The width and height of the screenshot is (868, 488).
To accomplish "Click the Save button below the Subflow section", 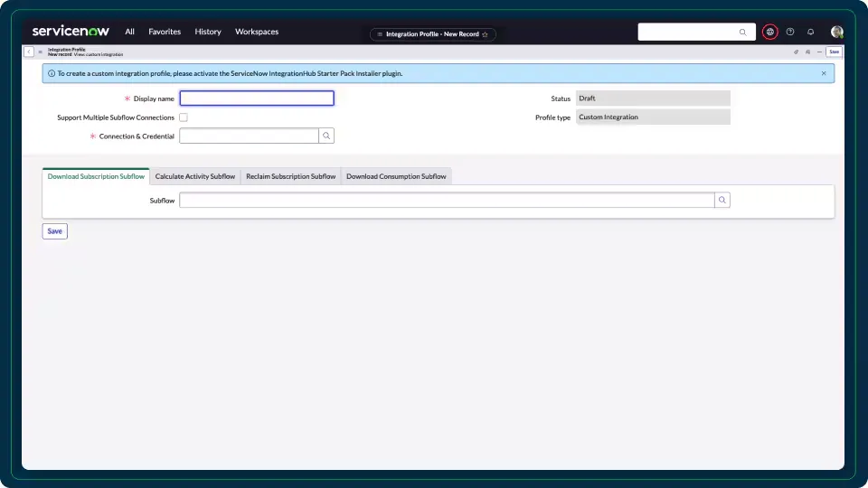I will 55,230.
